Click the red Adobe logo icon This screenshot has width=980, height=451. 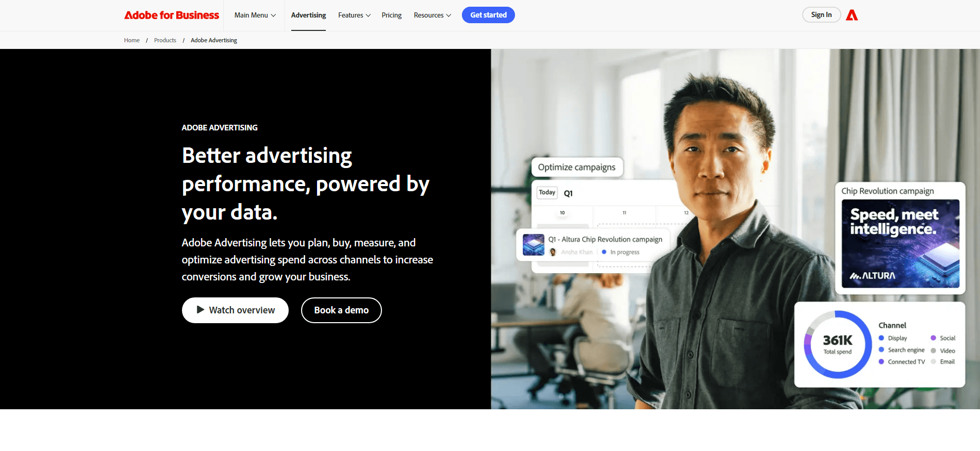tap(852, 15)
